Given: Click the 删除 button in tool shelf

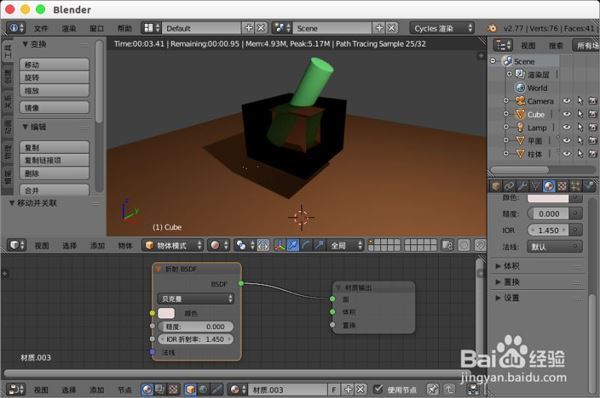Looking at the screenshot, I should (54, 173).
